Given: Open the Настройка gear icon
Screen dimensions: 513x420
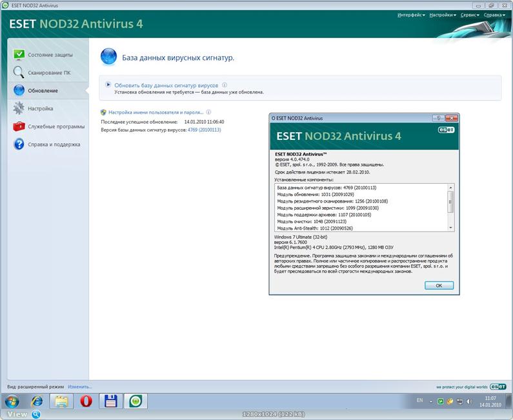Looking at the screenshot, I should tap(19, 108).
